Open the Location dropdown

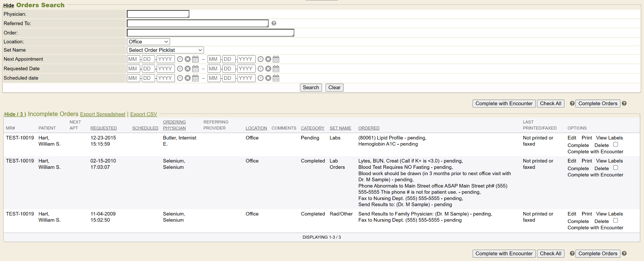(148, 42)
